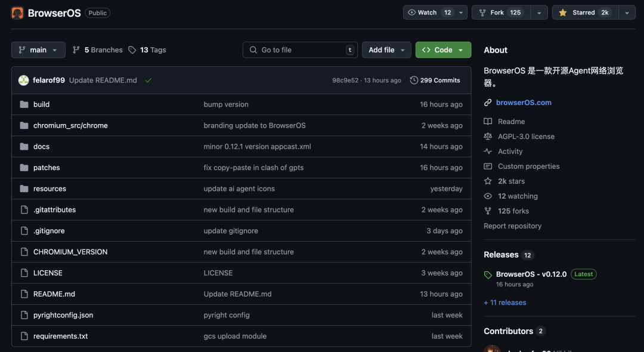This screenshot has height=352, width=644.
Task: Open the 13 Tags link
Action: click(147, 50)
